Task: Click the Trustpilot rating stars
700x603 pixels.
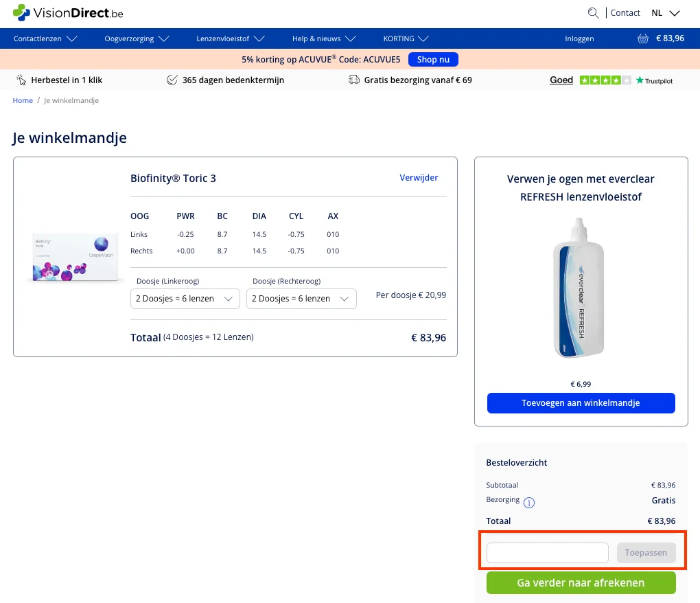Action: pyautogui.click(x=605, y=80)
